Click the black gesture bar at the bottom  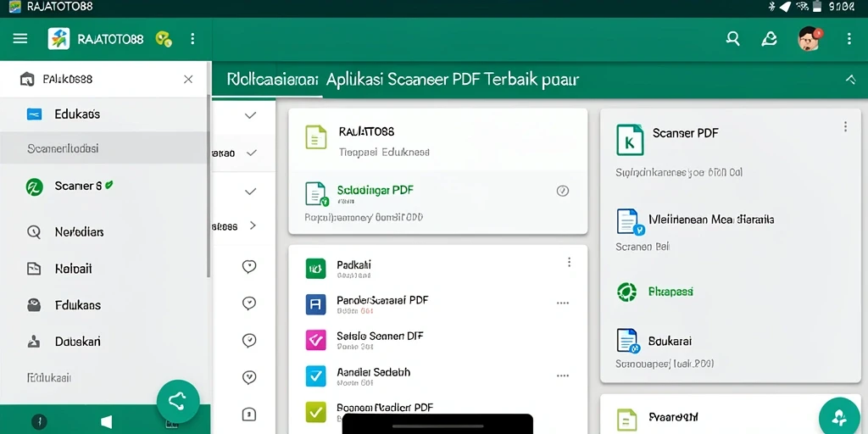pyautogui.click(x=438, y=425)
